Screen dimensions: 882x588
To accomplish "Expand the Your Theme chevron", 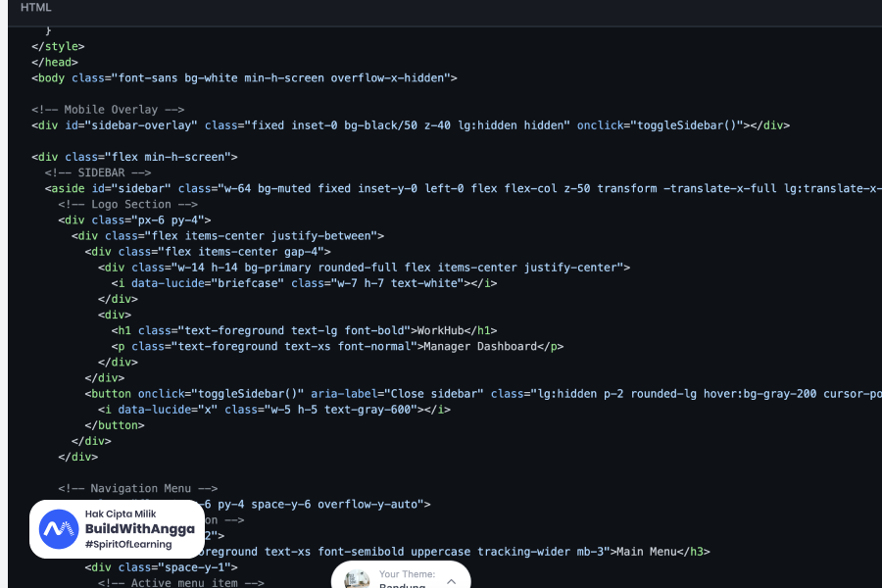I will pos(451,581).
